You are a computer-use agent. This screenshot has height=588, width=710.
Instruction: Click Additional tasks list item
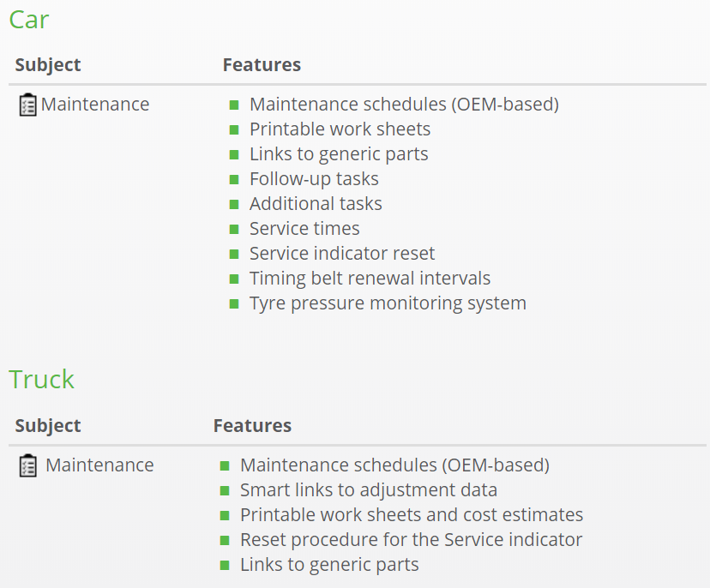[316, 204]
